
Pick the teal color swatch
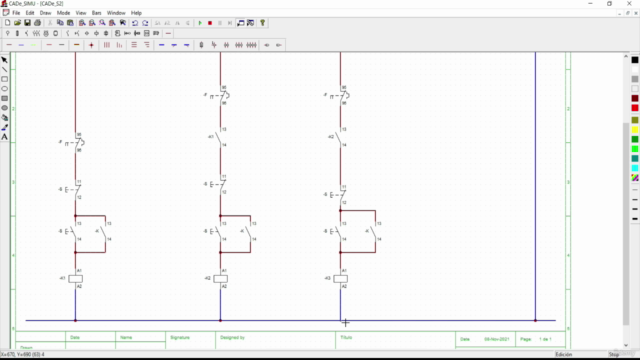(x=635, y=158)
